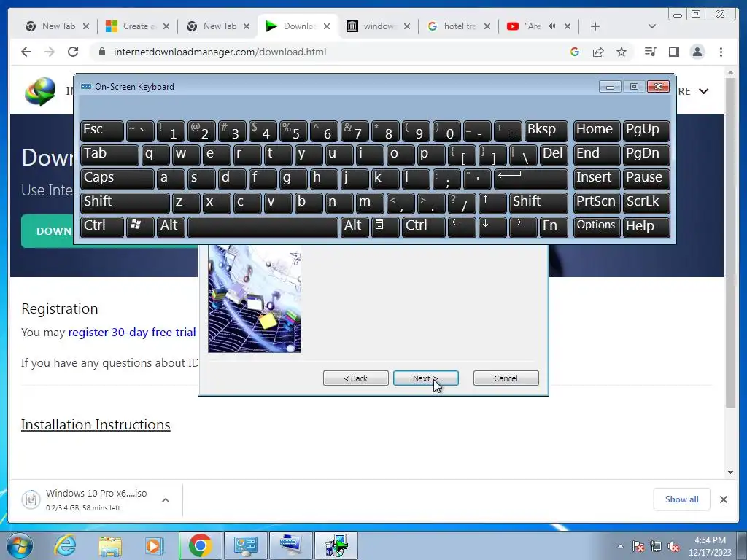Click network tray icon

click(x=656, y=546)
